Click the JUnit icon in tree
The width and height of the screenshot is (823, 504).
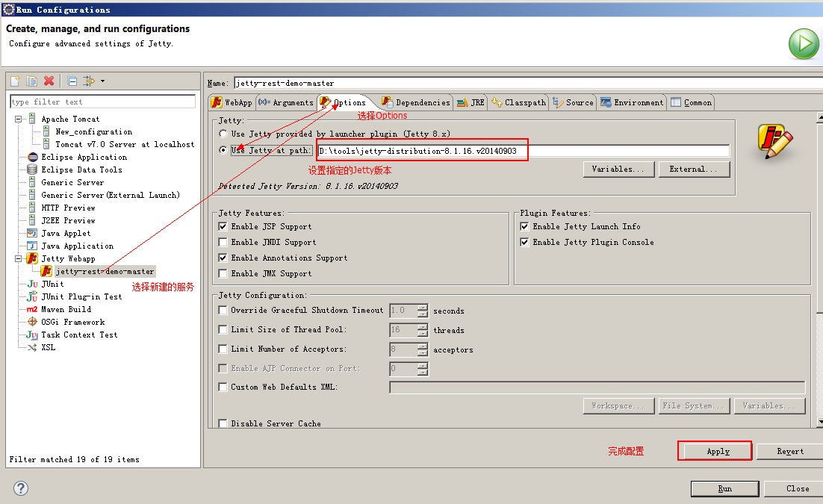pyautogui.click(x=33, y=284)
